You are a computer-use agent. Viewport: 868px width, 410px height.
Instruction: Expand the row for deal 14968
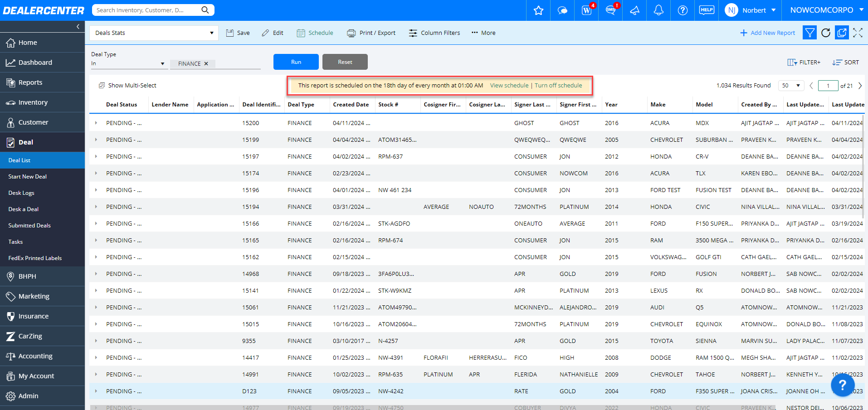(x=96, y=274)
